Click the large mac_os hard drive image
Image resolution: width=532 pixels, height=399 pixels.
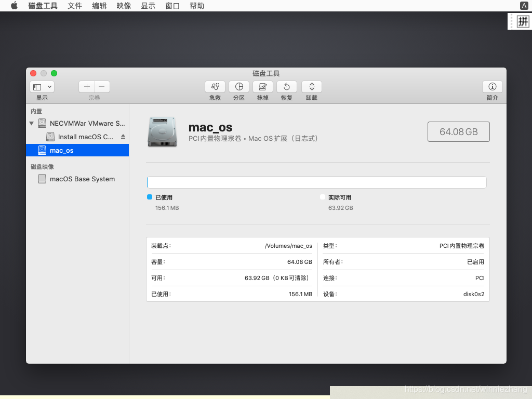[162, 131]
